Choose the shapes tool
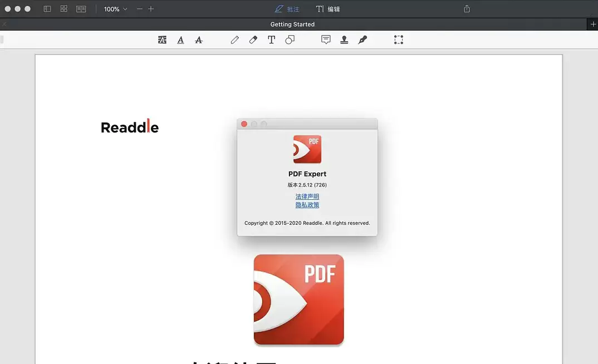The image size is (598, 364). [290, 40]
